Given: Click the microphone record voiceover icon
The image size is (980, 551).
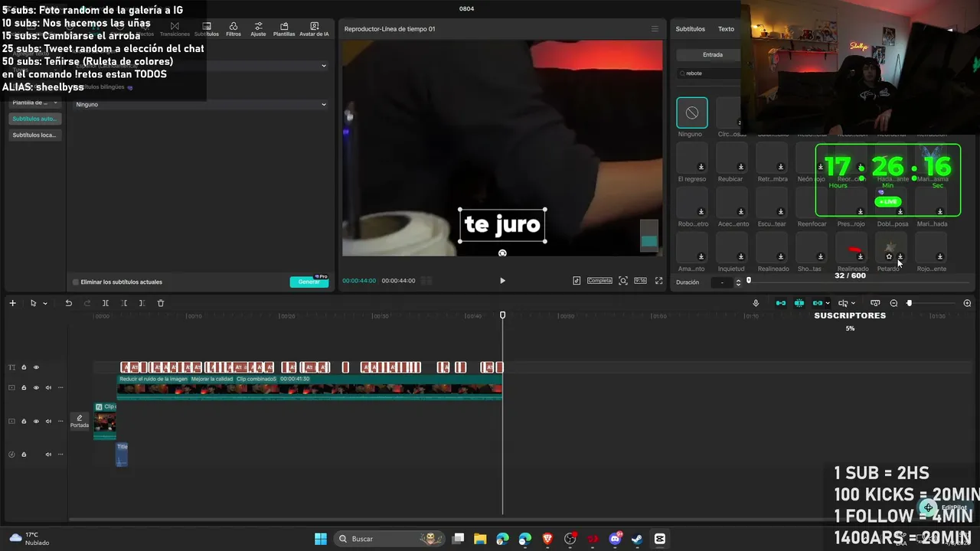Looking at the screenshot, I should pyautogui.click(x=756, y=303).
